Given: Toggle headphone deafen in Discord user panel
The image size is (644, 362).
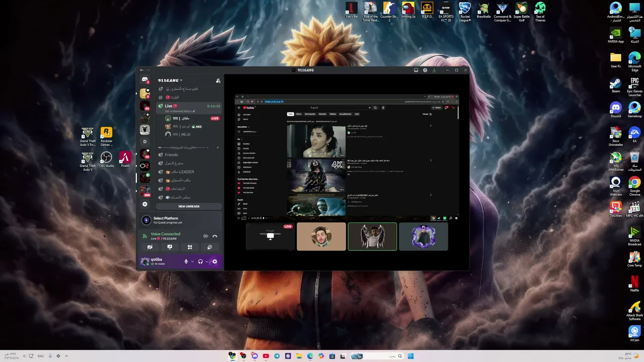Looking at the screenshot, I should click(200, 261).
